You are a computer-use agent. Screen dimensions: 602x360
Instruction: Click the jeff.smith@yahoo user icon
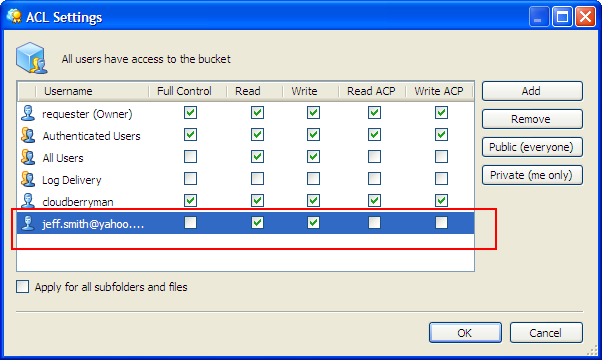[28, 223]
